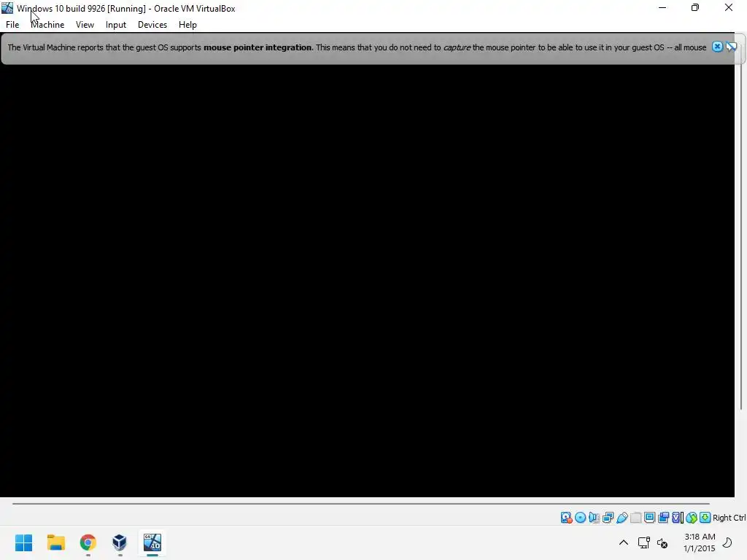Open the network status tray icon
The width and height of the screenshot is (747, 560).
[644, 542]
